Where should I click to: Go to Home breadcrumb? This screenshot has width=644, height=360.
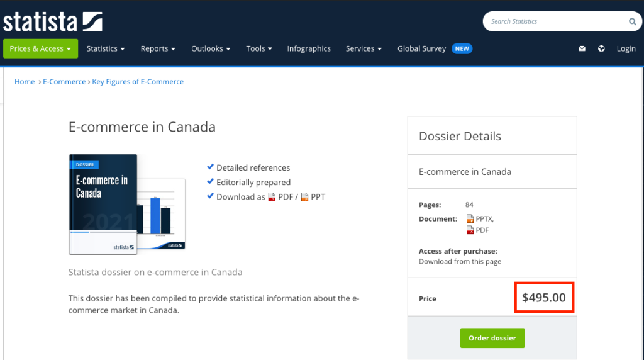25,82
